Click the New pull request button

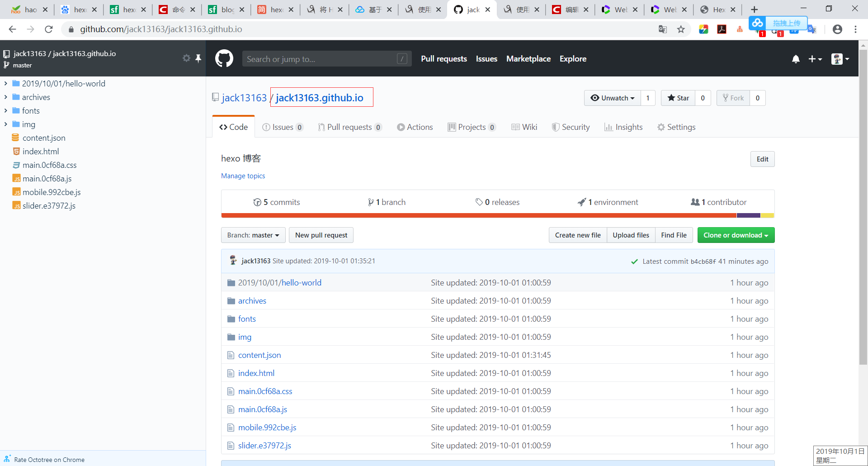pos(321,235)
